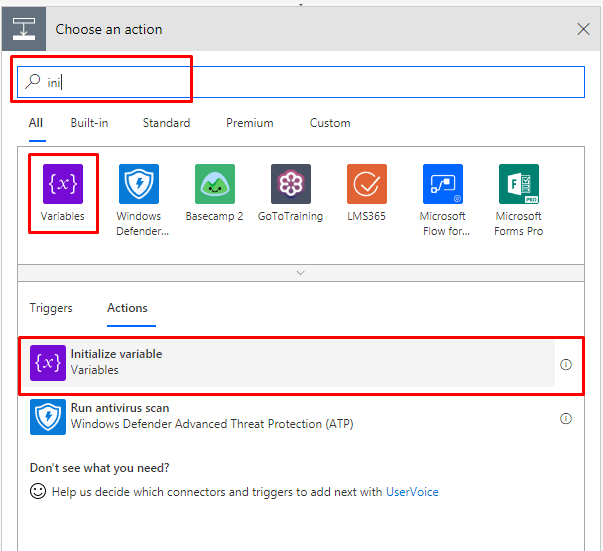This screenshot has width=603, height=551.
Task: Click the smiley feedback icon
Action: pyautogui.click(x=38, y=491)
